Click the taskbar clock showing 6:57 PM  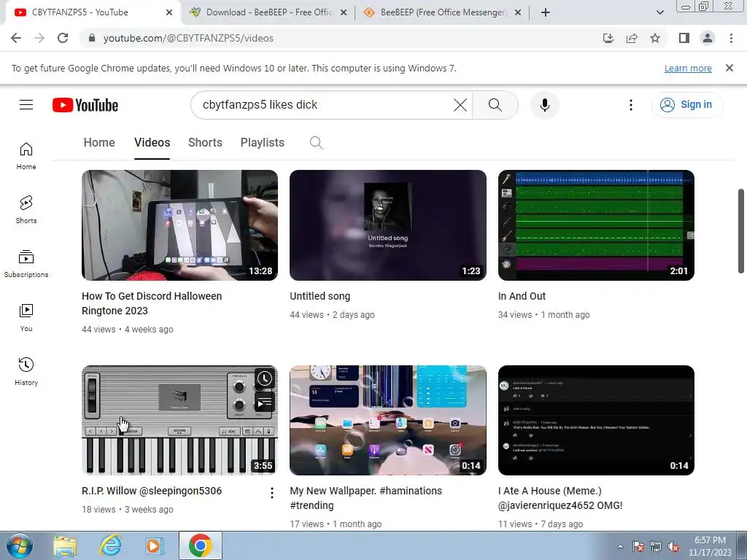[710, 546]
